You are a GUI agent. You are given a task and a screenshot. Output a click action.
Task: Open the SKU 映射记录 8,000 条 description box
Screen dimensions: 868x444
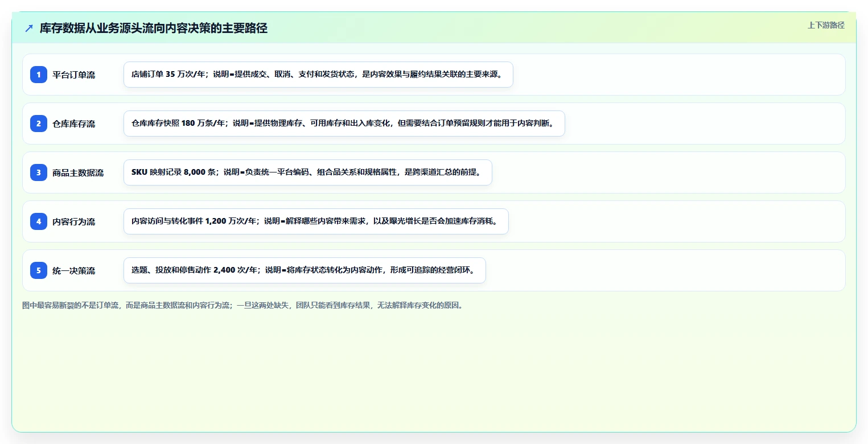click(x=308, y=172)
